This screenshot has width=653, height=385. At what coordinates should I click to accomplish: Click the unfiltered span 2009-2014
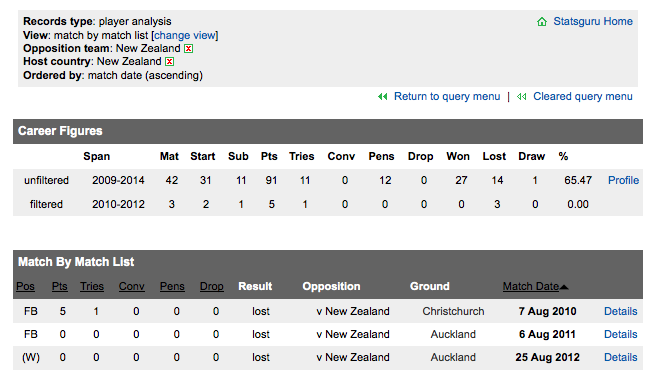[x=118, y=180]
